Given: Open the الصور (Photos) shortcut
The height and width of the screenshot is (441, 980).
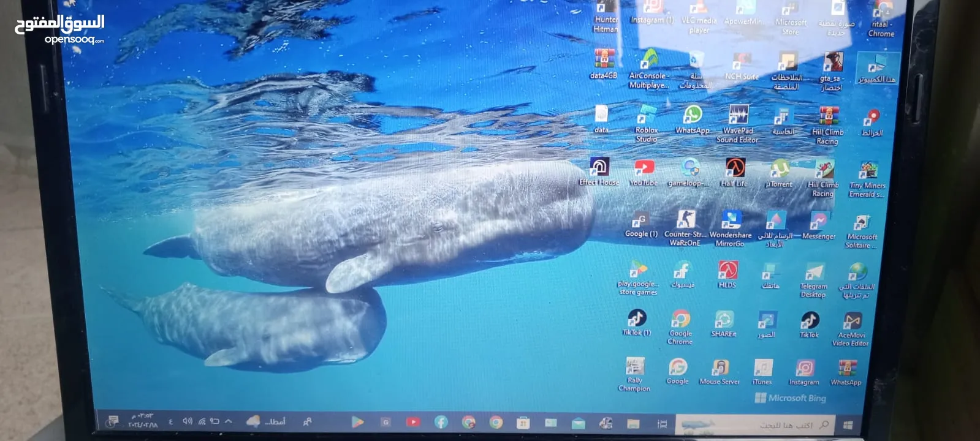Looking at the screenshot, I should tap(766, 325).
